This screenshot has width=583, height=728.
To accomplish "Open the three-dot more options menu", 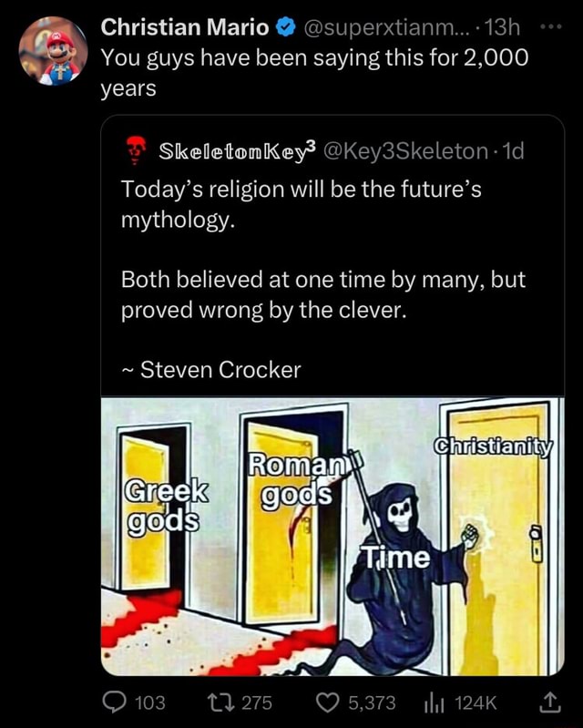I will coord(551,27).
